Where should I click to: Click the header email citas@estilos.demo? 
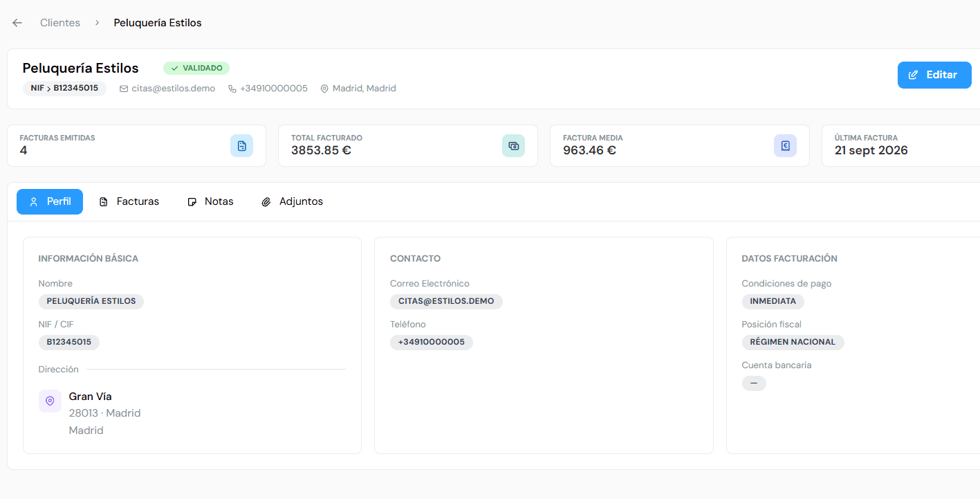(174, 89)
